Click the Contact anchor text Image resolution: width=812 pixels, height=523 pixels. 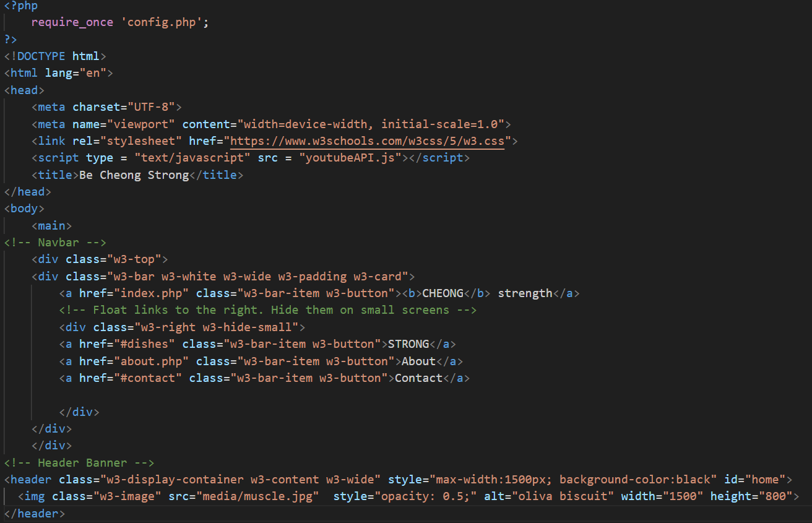[418, 378]
